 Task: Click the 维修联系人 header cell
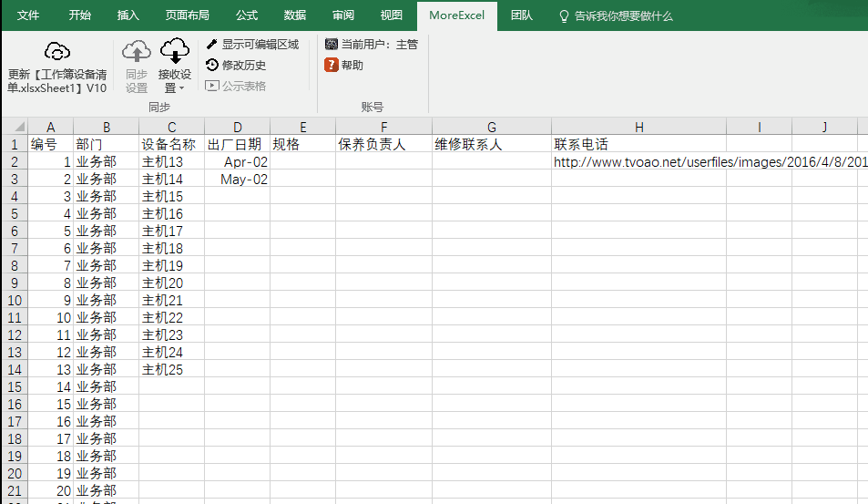click(492, 144)
